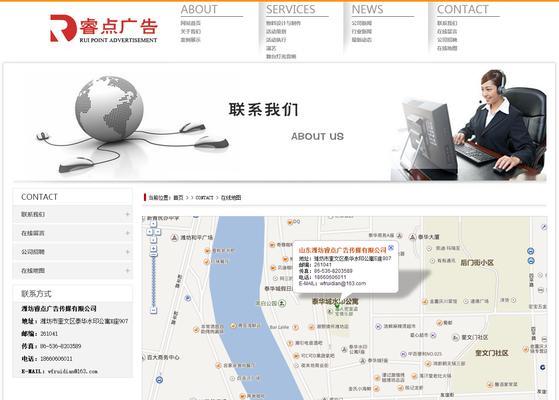Expand plus icon on sidebar 公司招聘 row
The image size is (559, 400).
click(127, 252)
